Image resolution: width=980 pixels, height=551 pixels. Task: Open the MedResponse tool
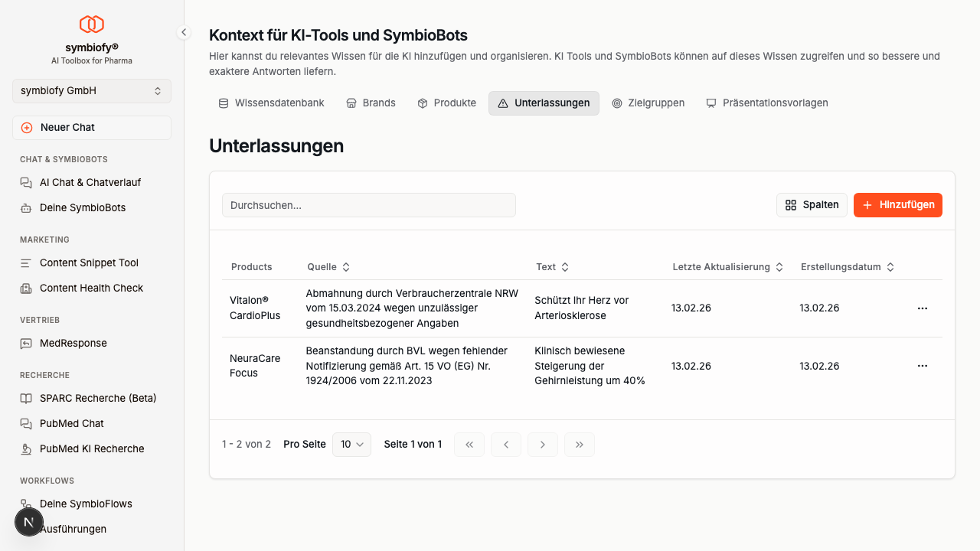(71, 343)
